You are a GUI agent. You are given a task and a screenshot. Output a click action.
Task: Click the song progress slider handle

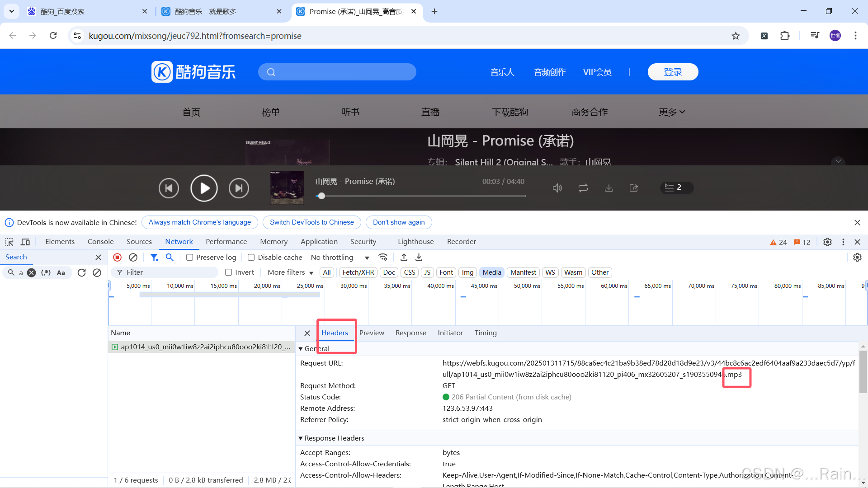tap(321, 196)
